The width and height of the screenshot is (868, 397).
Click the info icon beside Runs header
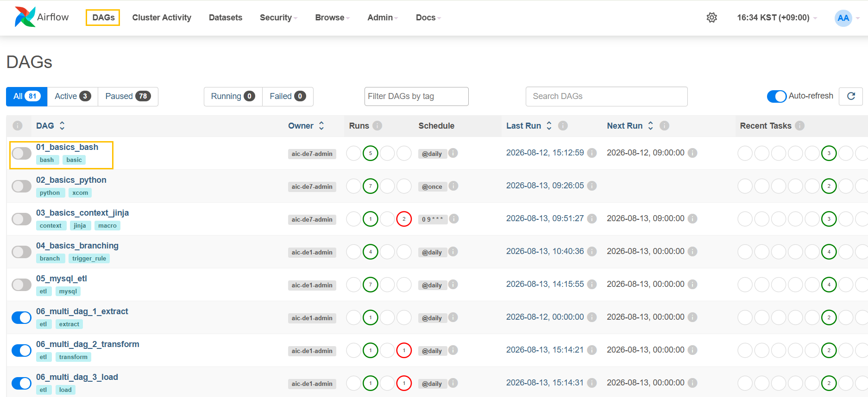(x=377, y=125)
